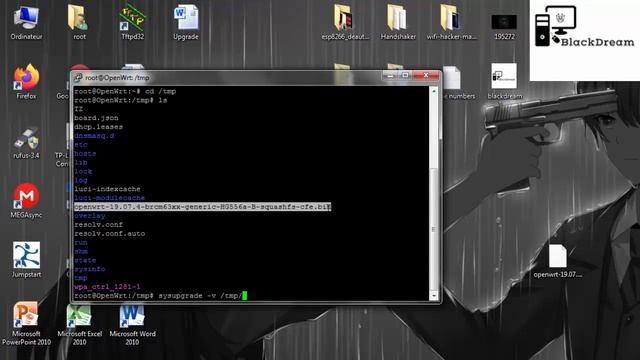Minimize the root@OpenWrt terminal window
The image size is (640, 360).
click(390, 76)
